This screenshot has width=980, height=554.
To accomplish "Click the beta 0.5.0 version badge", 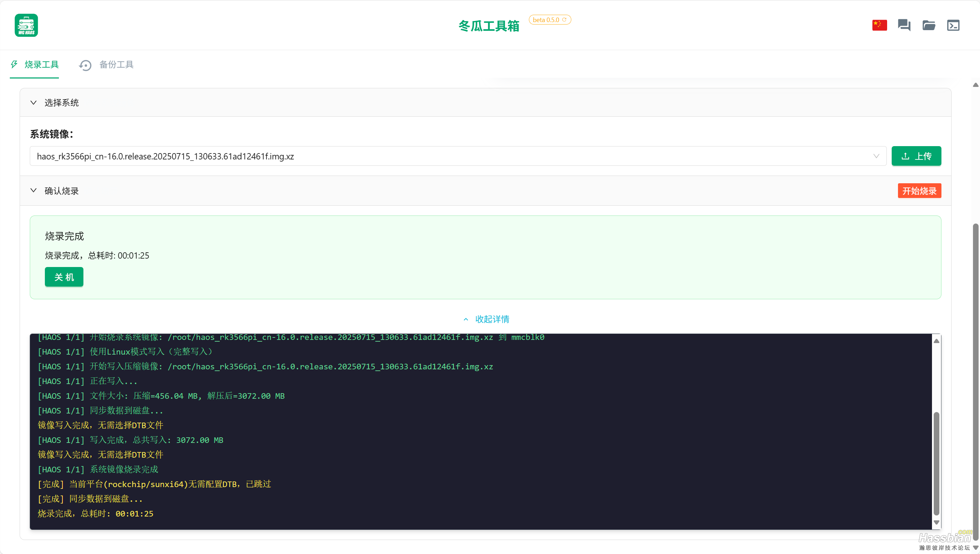I will (x=550, y=19).
